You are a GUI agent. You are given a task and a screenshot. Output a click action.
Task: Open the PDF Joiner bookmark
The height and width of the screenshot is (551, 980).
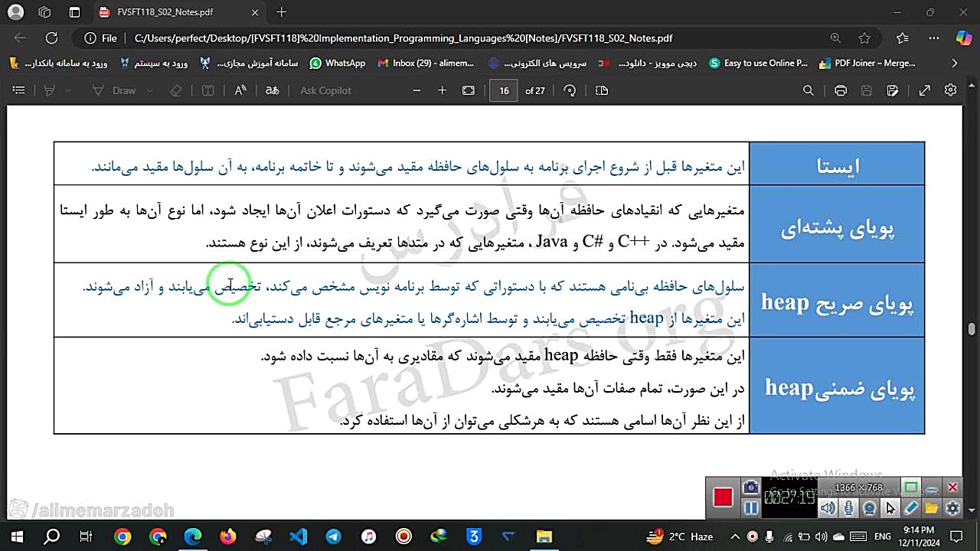click(868, 64)
